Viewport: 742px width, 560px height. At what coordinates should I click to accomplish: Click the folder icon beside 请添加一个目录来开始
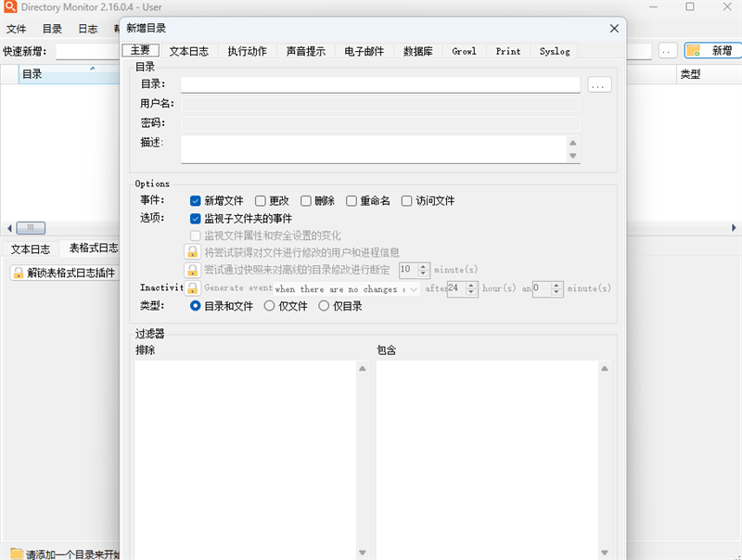point(16,550)
